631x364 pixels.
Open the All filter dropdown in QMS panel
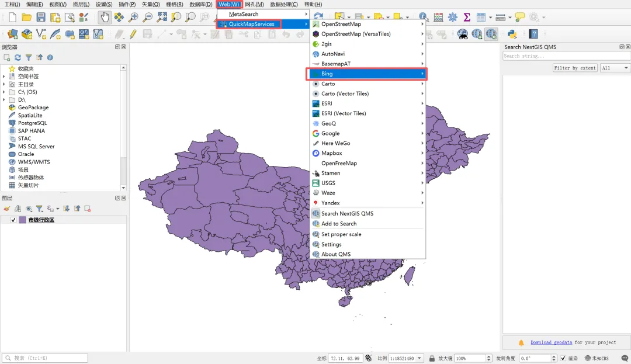pyautogui.click(x=615, y=68)
